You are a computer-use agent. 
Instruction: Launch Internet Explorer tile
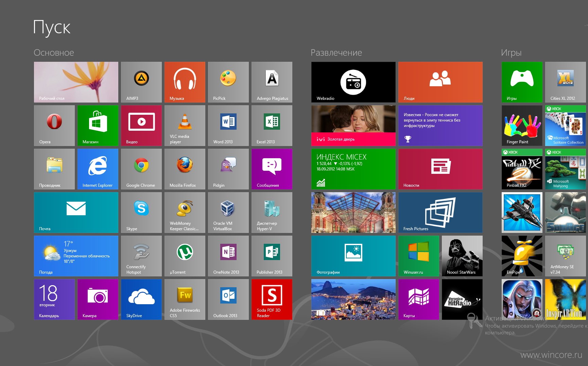[98, 169]
